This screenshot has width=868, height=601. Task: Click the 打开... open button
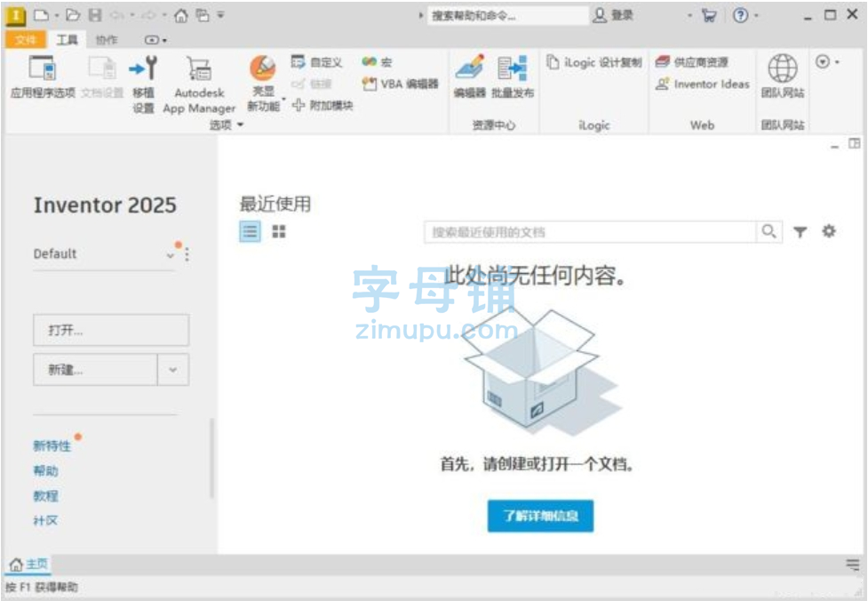[111, 330]
